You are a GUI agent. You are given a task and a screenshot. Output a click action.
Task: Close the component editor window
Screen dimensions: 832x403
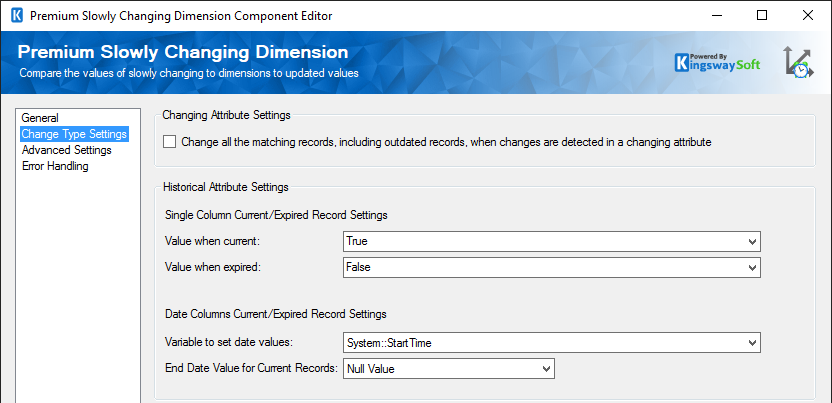[808, 16]
